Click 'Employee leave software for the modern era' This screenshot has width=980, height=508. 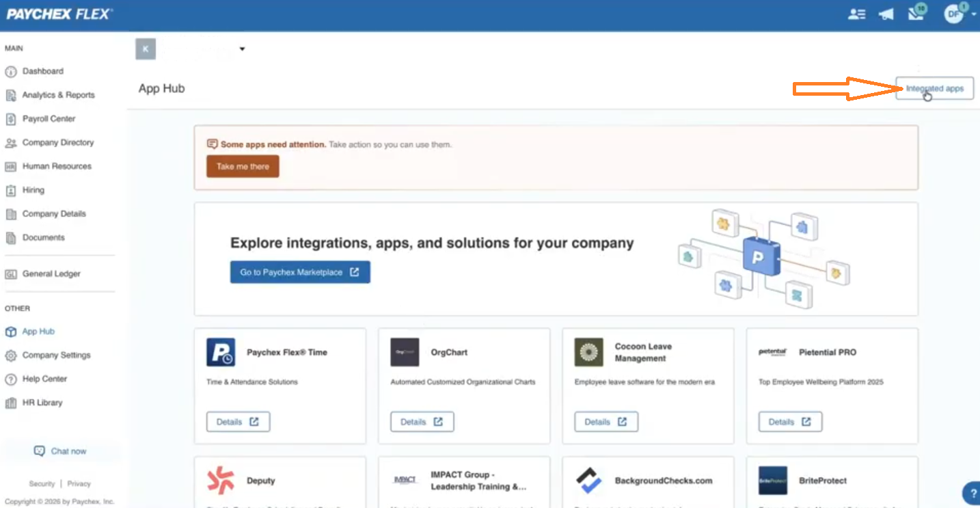pos(644,382)
